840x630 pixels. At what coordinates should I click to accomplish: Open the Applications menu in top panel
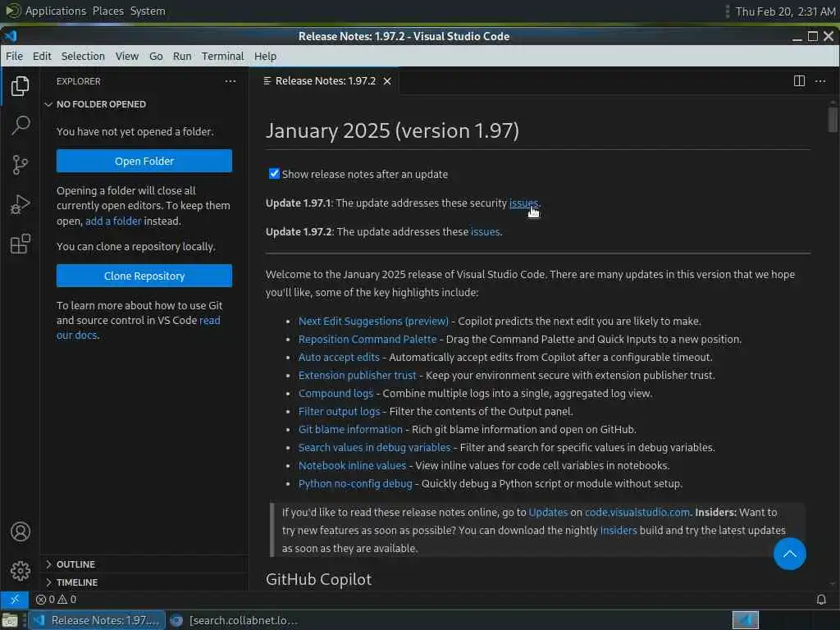(x=56, y=11)
